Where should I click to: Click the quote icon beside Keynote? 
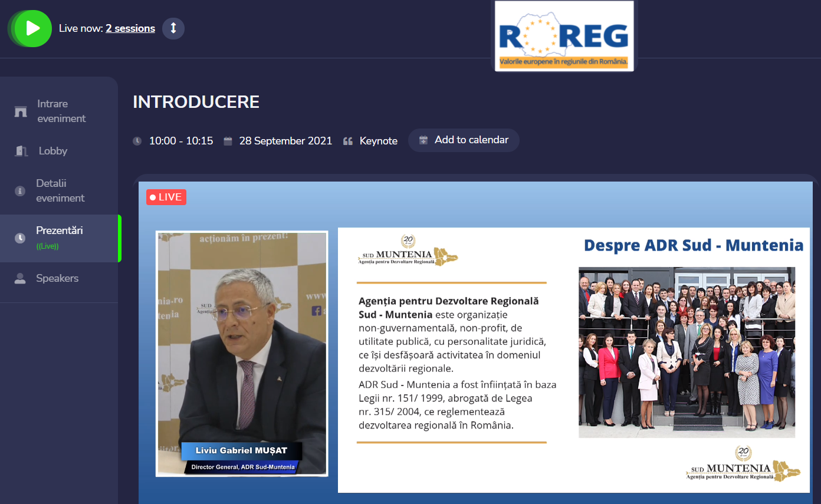coord(348,141)
